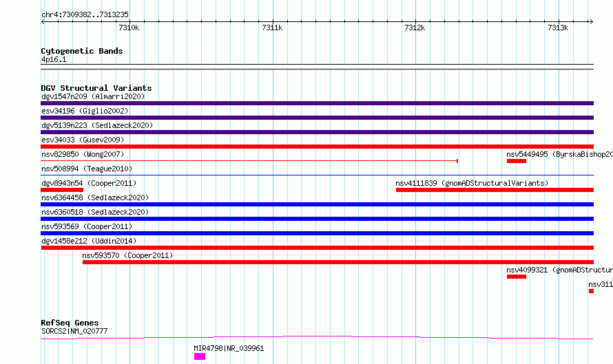Select the dgv1458e212 (Uddin2014) label

click(x=89, y=241)
